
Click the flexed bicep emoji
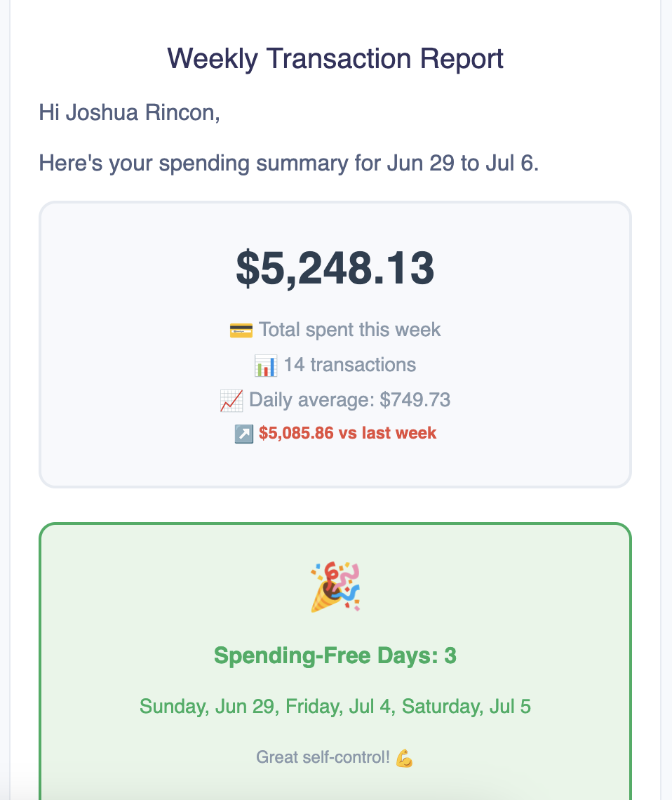pos(404,758)
